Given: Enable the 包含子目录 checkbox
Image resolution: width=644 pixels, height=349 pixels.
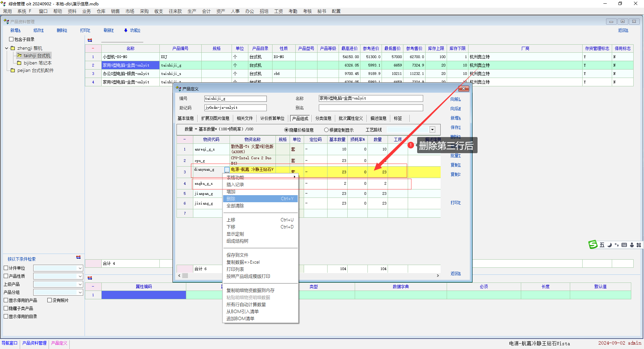Looking at the screenshot, I should 11,39.
